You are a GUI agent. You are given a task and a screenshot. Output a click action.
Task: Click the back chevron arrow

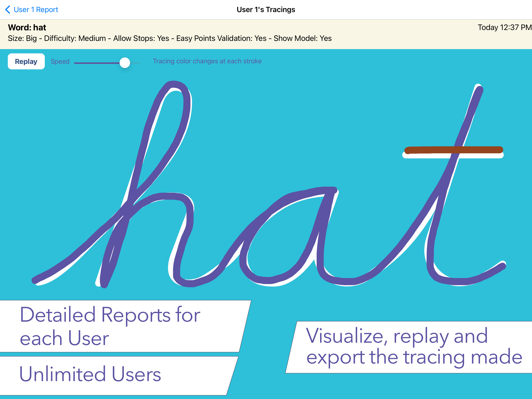[8, 10]
